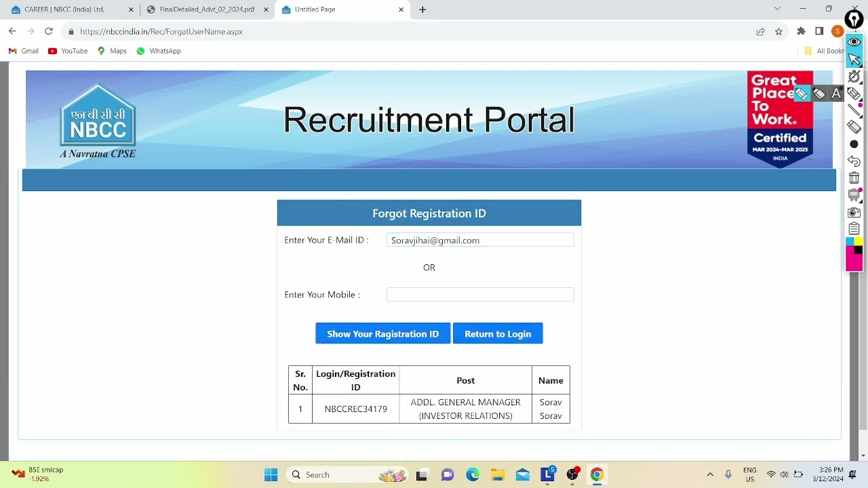This screenshot has width=868, height=488.
Task: Open Windows Start menu
Action: pyautogui.click(x=271, y=474)
